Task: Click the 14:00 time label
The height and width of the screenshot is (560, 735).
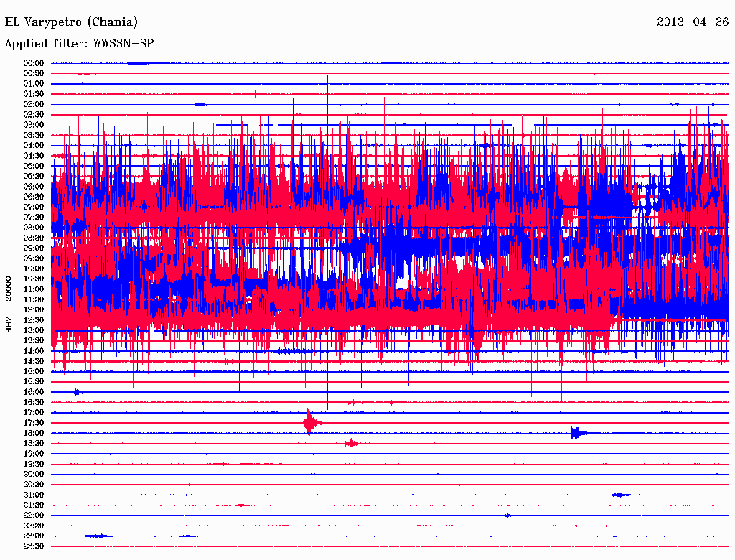Action: click(x=33, y=351)
